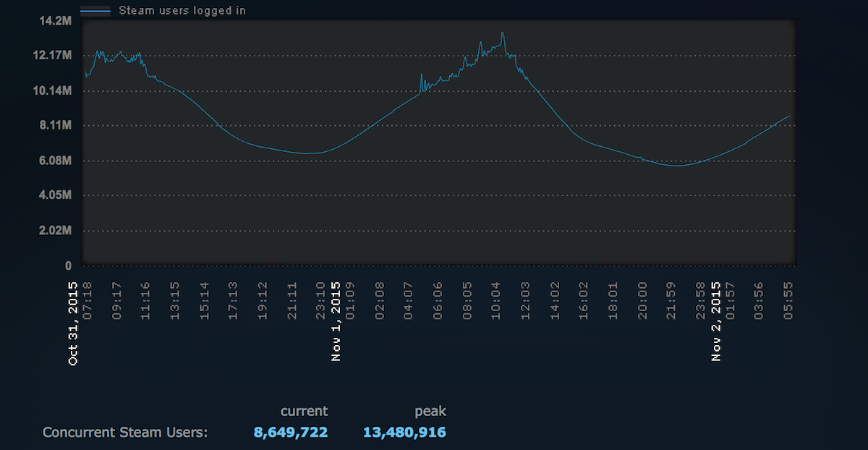Screen dimensions: 868x450
Task: Click the 23:10 time tick label
Action: (321, 301)
